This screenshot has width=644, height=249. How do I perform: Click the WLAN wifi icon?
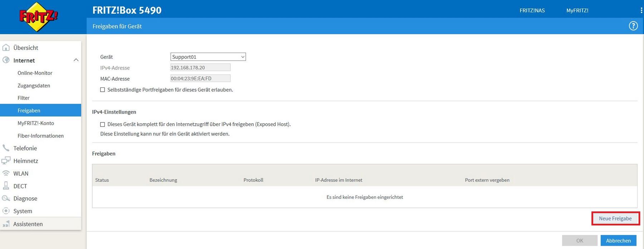[x=6, y=173]
